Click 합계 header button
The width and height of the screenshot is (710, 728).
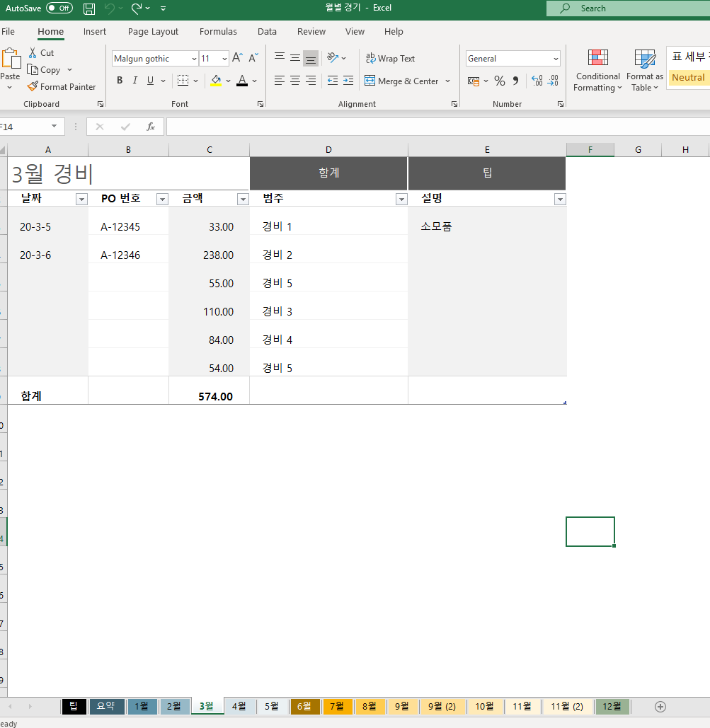[328, 173]
